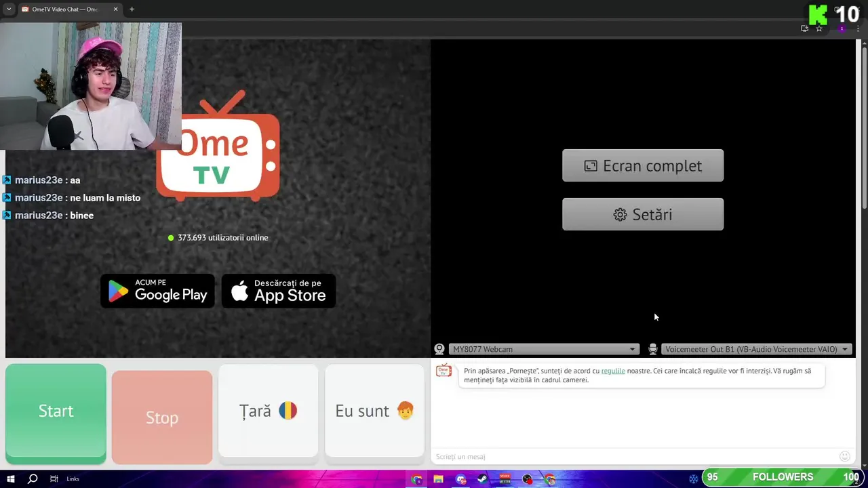
Task: Open Voicemeeter from the taskbar
Action: coord(505,479)
